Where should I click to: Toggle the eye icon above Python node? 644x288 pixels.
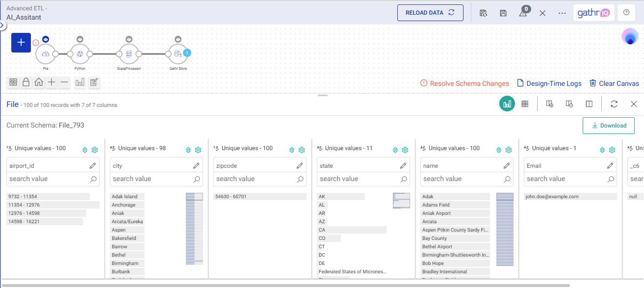[80, 39]
